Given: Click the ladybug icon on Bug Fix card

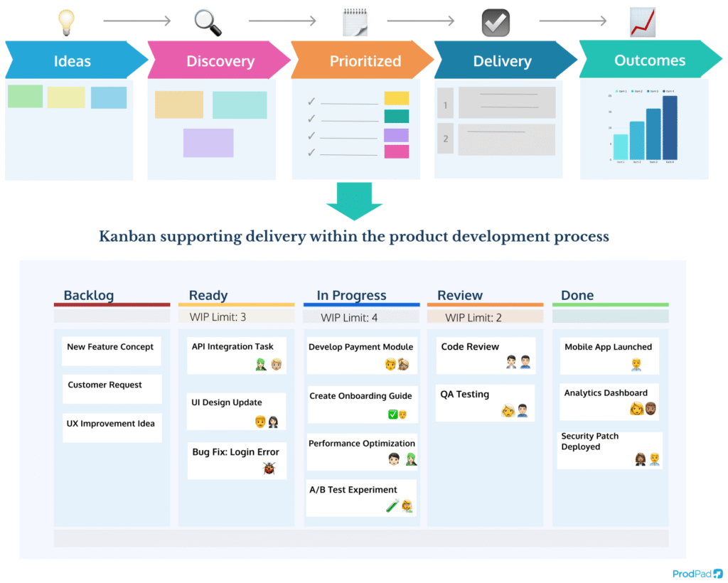Looking at the screenshot, I should coord(269,469).
